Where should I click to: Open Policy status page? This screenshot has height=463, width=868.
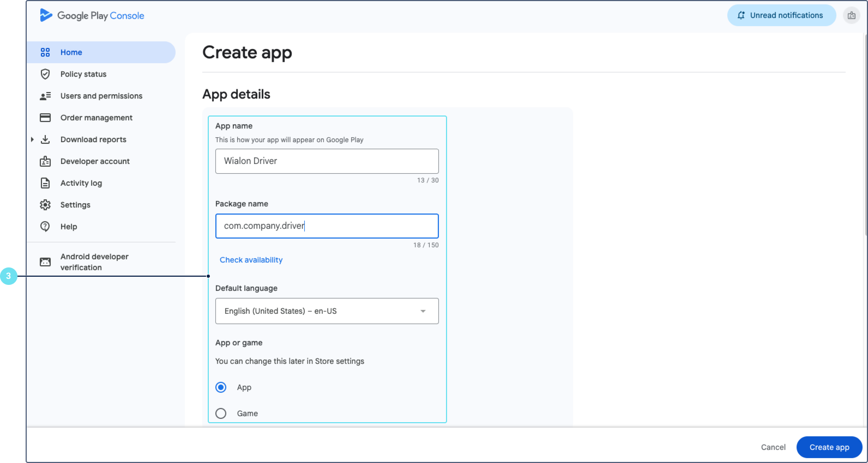[101, 74]
